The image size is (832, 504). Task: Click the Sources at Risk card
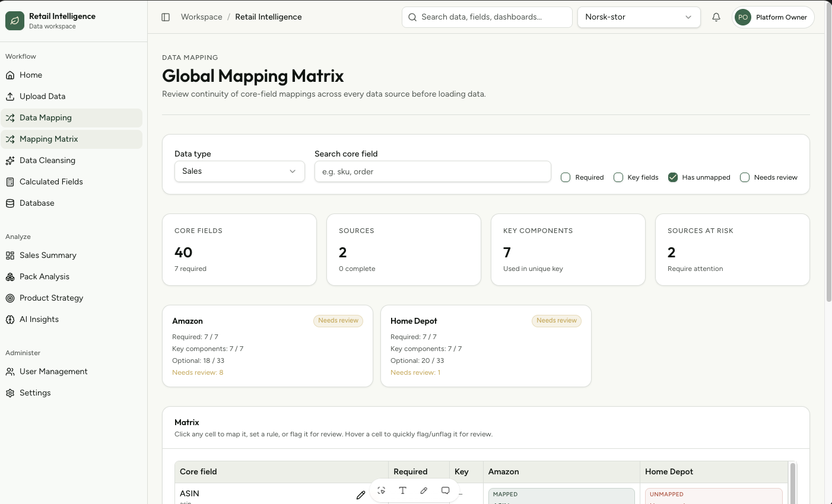[732, 250]
